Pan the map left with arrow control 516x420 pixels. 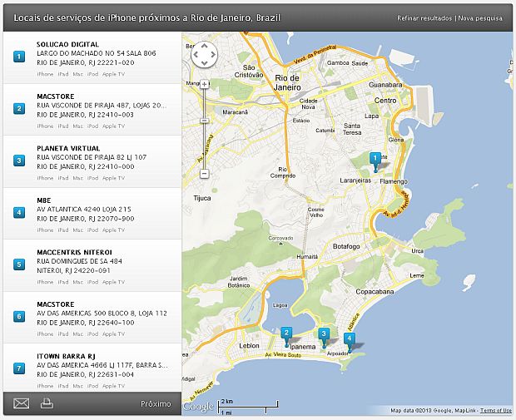pos(196,55)
